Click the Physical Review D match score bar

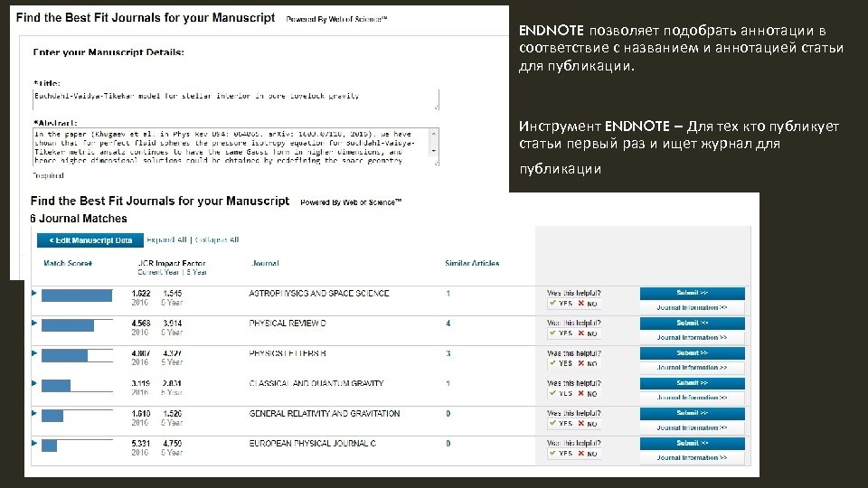[77, 325]
